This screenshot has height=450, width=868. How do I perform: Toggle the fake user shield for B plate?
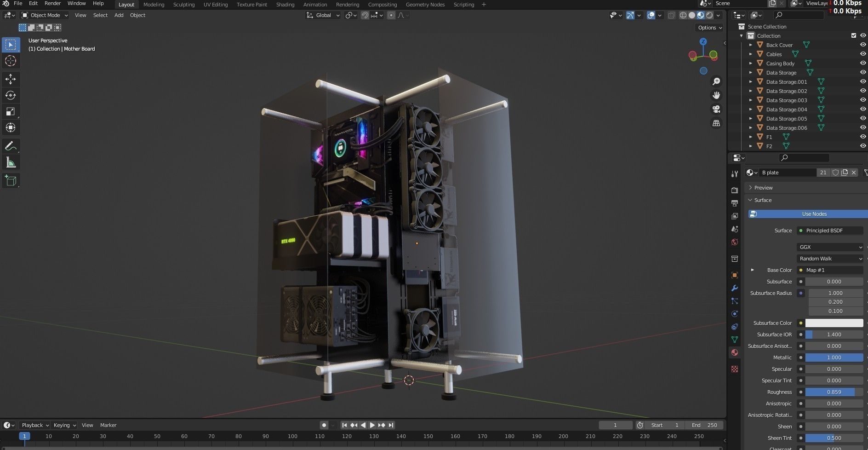tap(835, 173)
